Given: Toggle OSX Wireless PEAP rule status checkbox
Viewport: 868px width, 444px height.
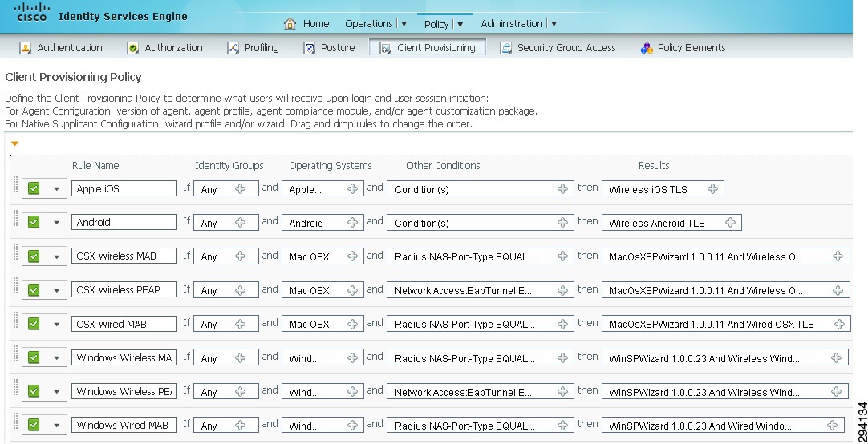Looking at the screenshot, I should click(34, 290).
